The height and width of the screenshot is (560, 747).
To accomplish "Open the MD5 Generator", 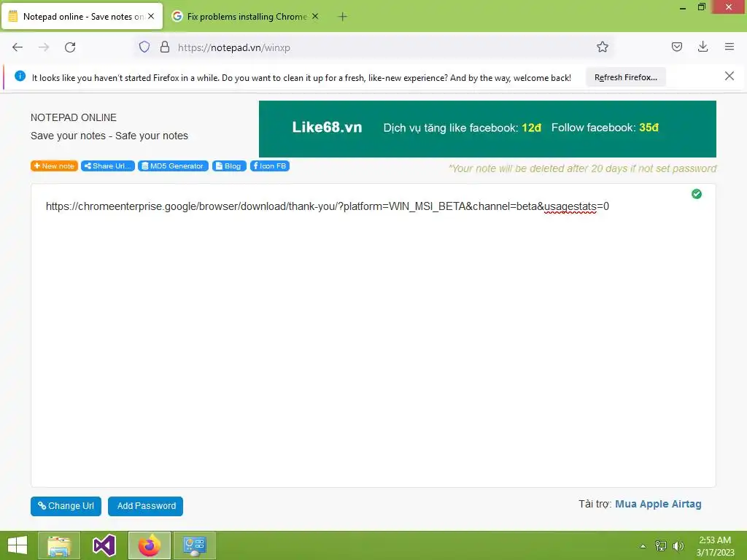I will click(x=173, y=166).
